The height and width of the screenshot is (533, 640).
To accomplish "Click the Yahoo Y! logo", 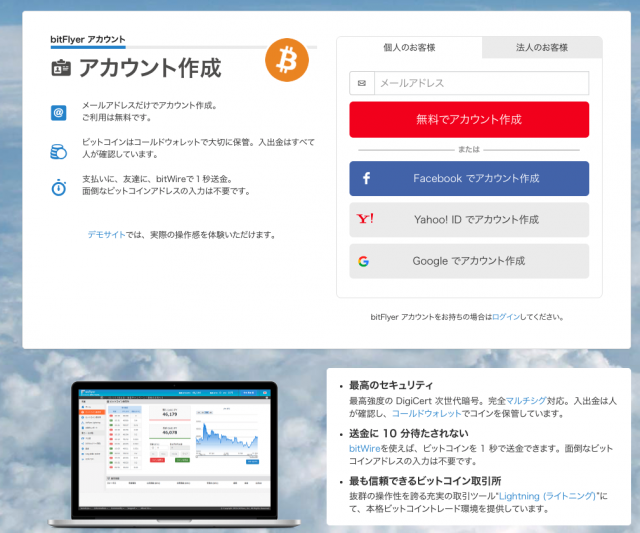I will pyautogui.click(x=365, y=219).
